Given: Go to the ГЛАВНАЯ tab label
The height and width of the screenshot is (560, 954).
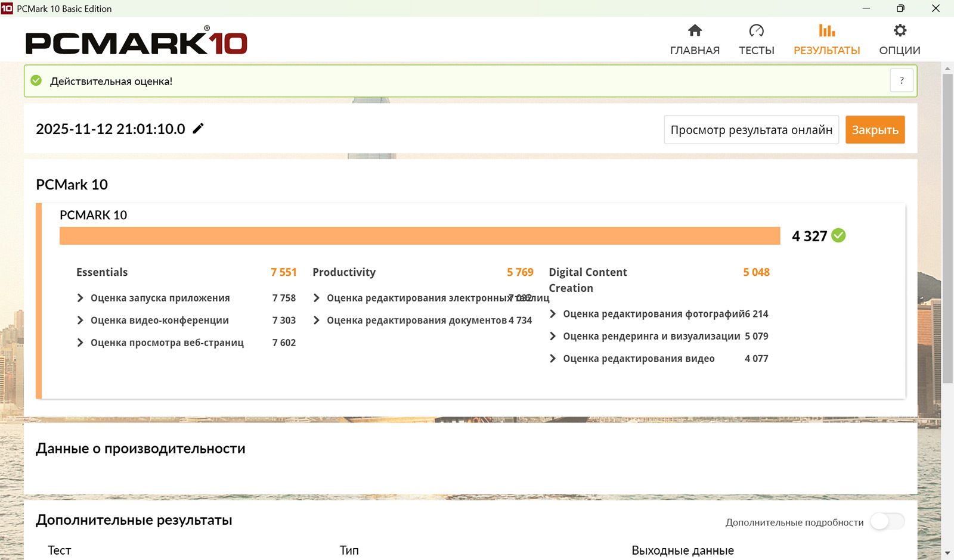Looking at the screenshot, I should (x=695, y=51).
